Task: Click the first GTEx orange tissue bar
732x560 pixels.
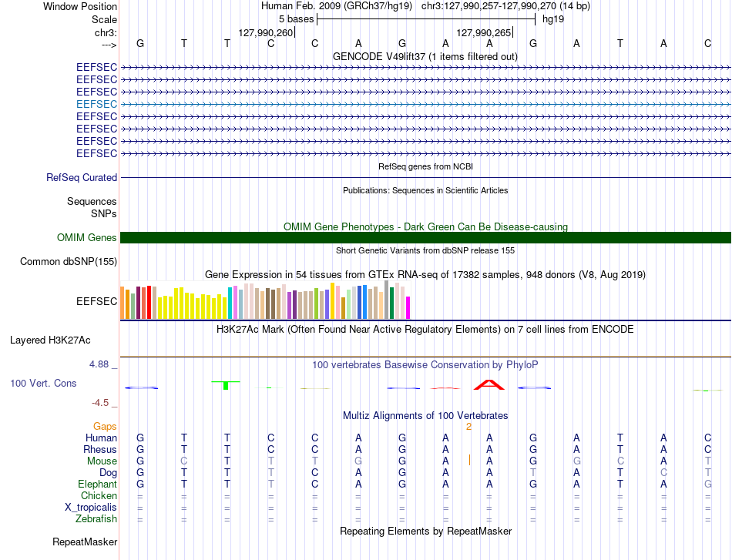Action: pyautogui.click(x=123, y=303)
